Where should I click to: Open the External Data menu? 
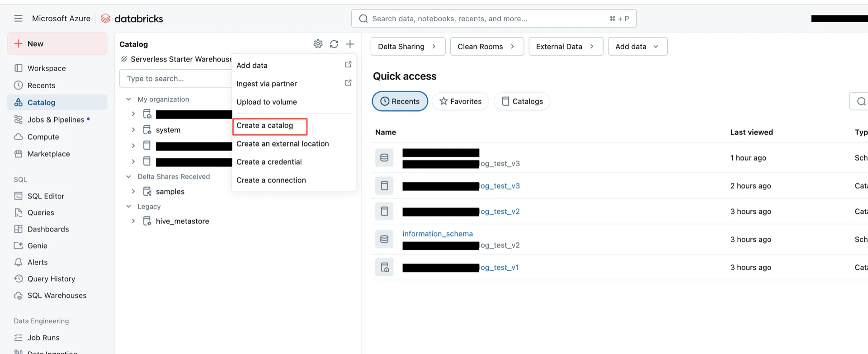point(566,47)
